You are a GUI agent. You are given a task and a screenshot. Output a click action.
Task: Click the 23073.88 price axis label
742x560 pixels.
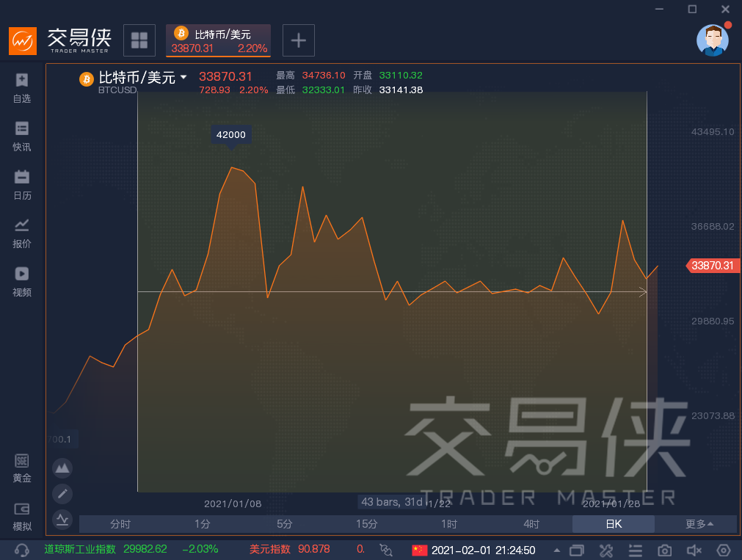coord(713,415)
